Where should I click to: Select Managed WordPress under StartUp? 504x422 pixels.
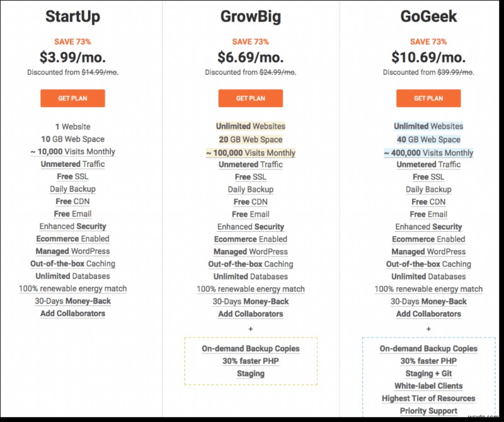click(72, 251)
